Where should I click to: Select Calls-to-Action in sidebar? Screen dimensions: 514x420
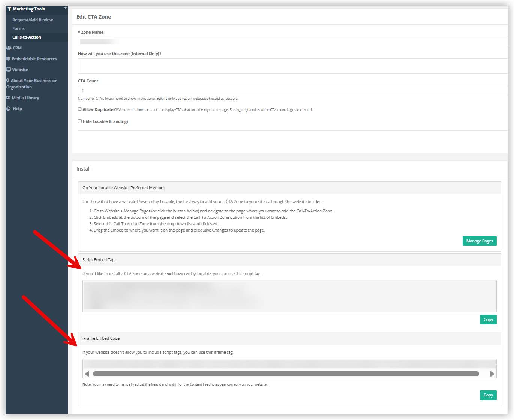click(27, 37)
